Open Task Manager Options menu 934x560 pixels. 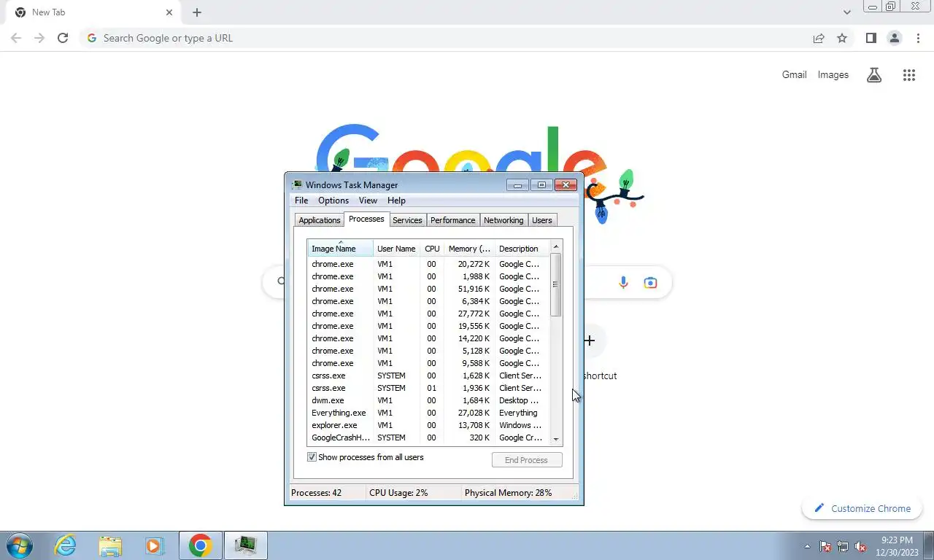click(333, 201)
